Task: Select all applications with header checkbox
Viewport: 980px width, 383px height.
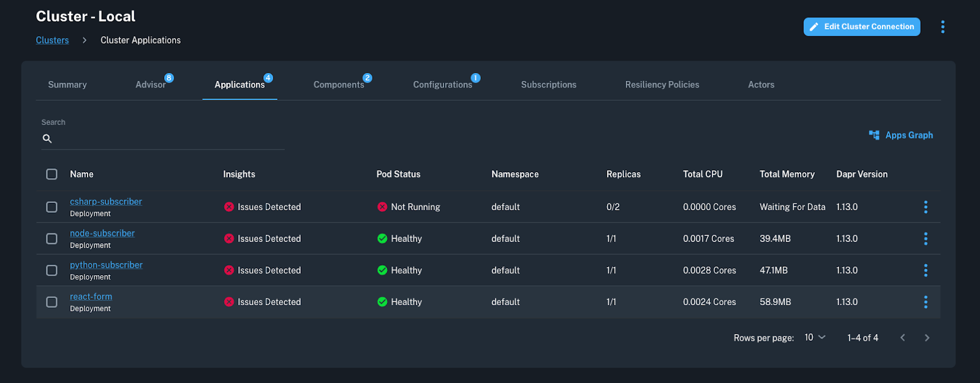Action: coord(52,175)
